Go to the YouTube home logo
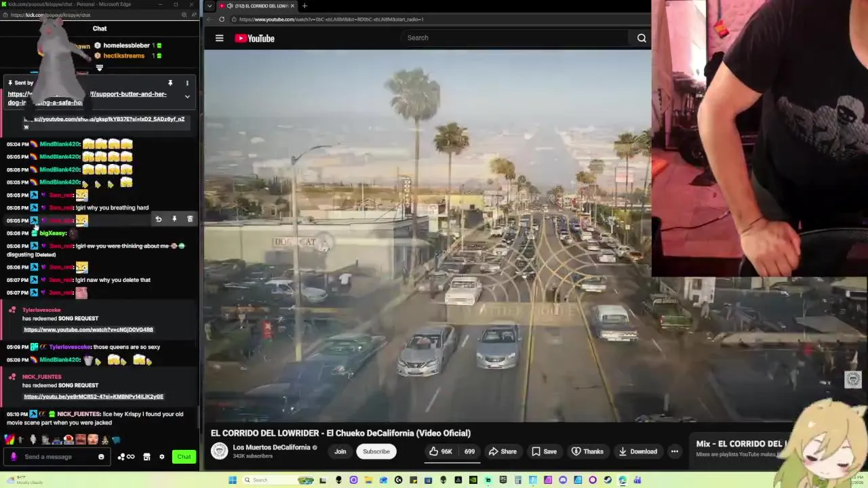 255,39
